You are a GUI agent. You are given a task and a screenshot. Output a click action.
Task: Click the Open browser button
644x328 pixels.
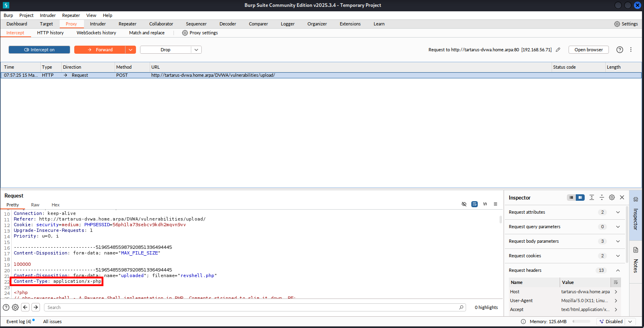point(588,50)
